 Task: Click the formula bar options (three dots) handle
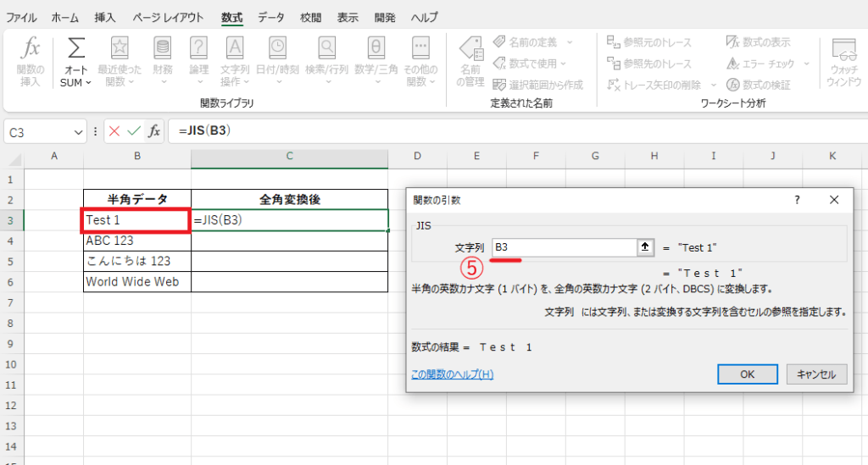point(95,131)
